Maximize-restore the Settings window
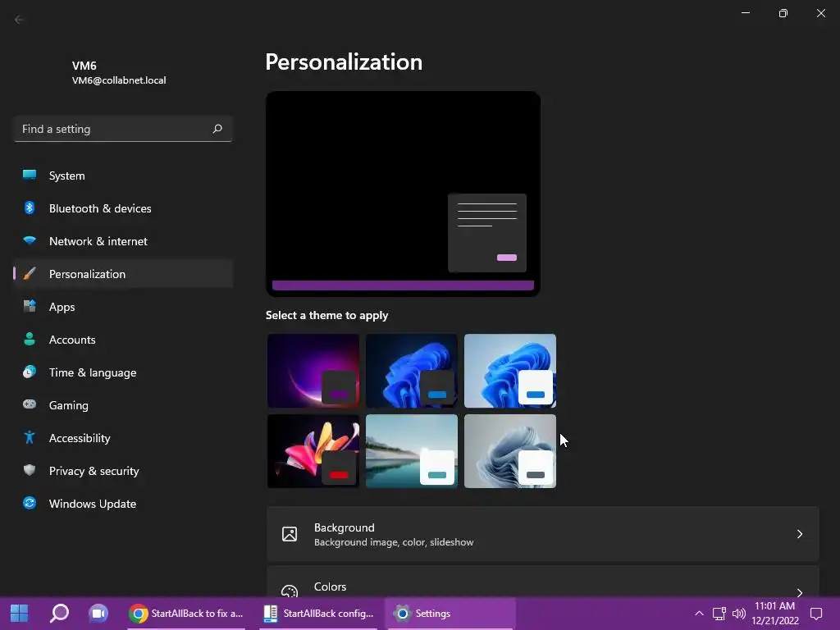 click(783, 13)
